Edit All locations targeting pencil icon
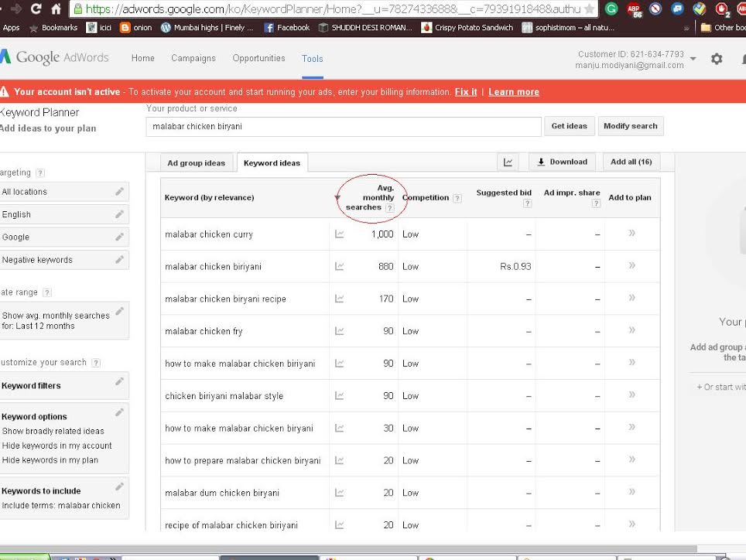The width and height of the screenshot is (746, 560). 119,191
